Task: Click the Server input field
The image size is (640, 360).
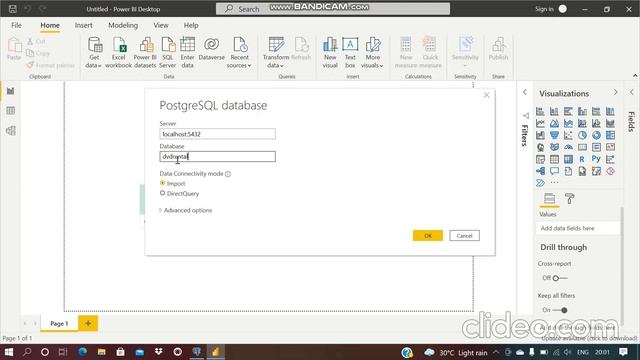Action: tap(218, 134)
